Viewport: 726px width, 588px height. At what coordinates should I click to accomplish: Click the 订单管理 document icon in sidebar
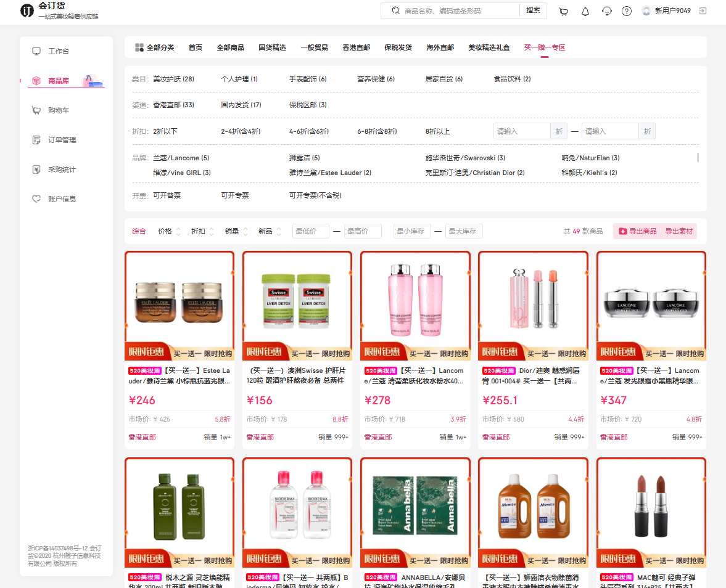tap(36, 140)
